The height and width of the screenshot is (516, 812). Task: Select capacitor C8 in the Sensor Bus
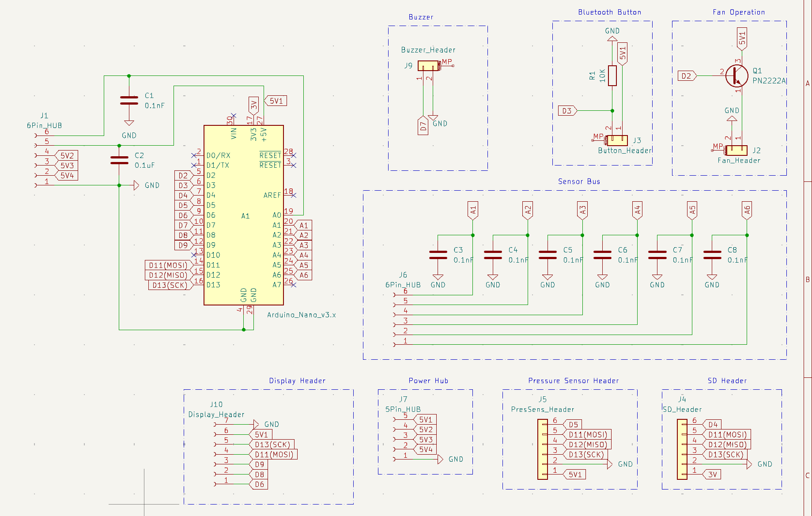pos(712,255)
